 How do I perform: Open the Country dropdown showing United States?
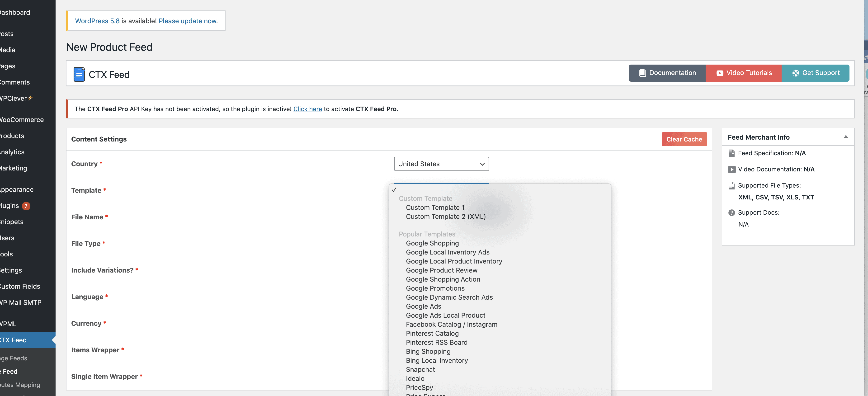click(441, 164)
